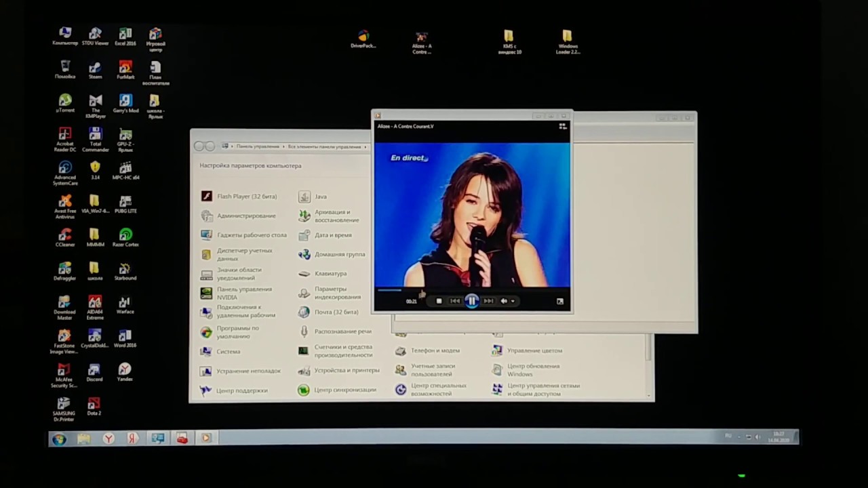Open Steam desktop shortcut
Screen dimensions: 868x488
[95, 70]
